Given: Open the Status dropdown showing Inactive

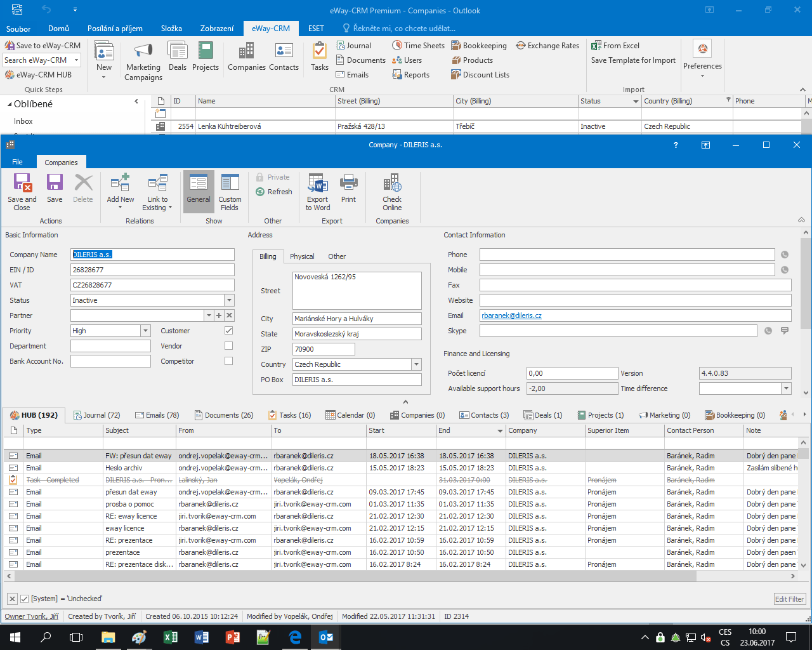Looking at the screenshot, I should pos(230,300).
